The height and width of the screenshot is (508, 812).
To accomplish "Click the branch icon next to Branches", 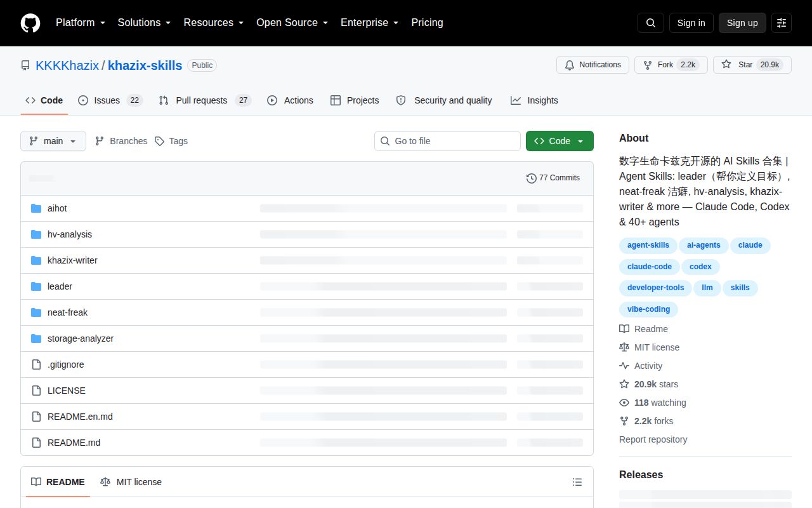I will [100, 141].
